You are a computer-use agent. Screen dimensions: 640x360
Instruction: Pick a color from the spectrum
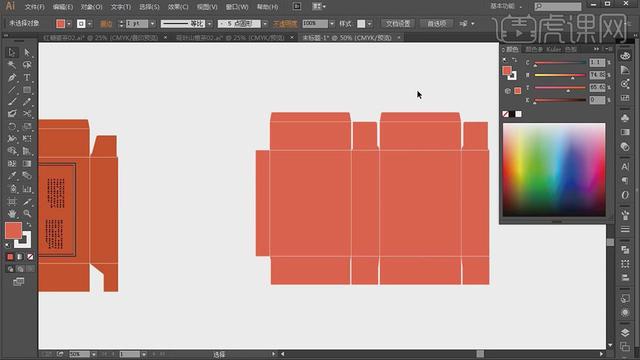pyautogui.click(x=554, y=170)
